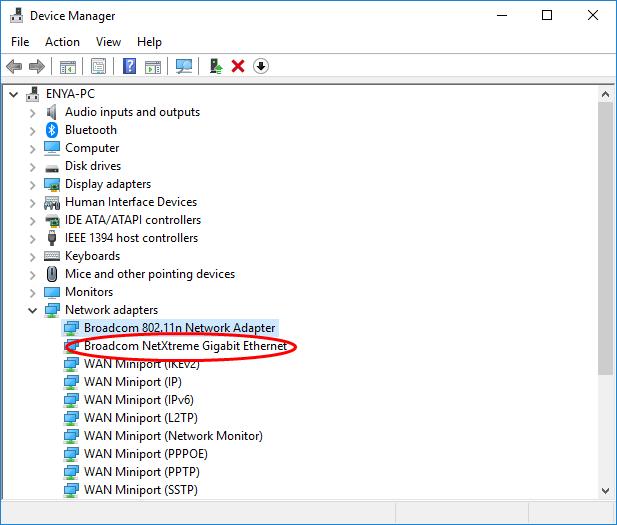This screenshot has height=525, width=617.
Task: Click the IEEE 1394 host controllers icon
Action: tap(52, 238)
